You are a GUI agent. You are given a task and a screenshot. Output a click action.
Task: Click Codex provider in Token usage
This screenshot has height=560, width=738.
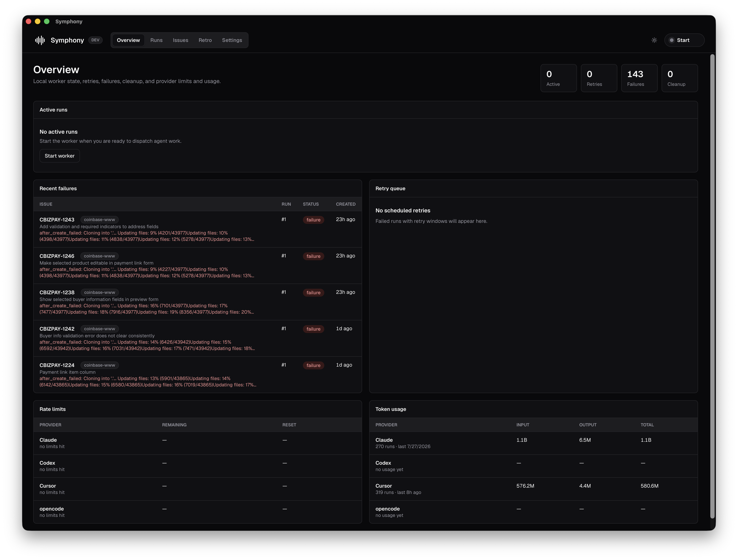[x=383, y=463]
